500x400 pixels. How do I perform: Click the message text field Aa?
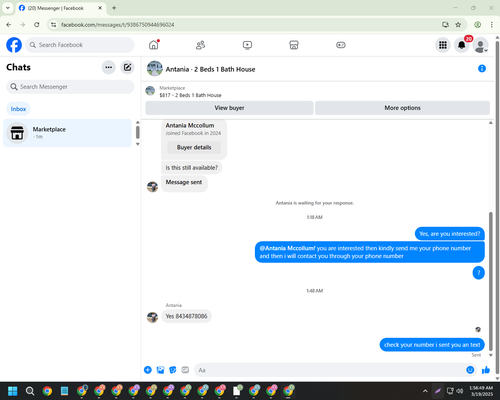tap(330, 370)
